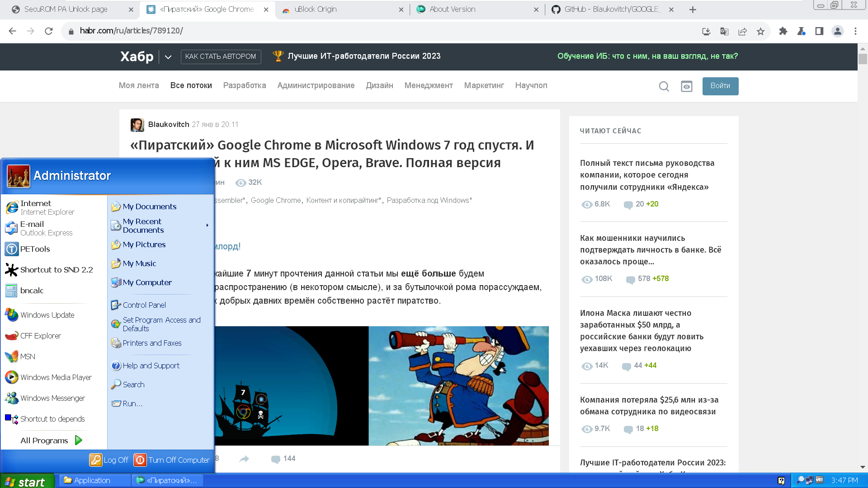Image resolution: width=868 pixels, height=488 pixels.
Task: Click the page vertical scrollbar thumb
Action: pyautogui.click(x=863, y=59)
